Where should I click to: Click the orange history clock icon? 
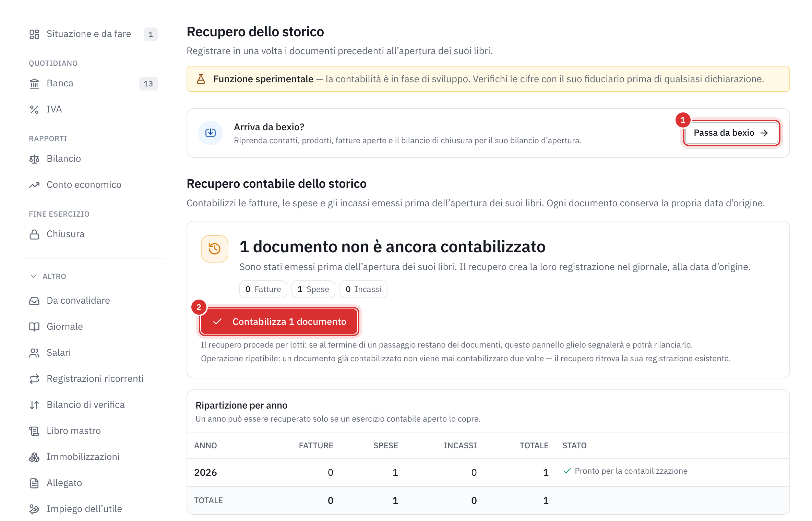215,249
